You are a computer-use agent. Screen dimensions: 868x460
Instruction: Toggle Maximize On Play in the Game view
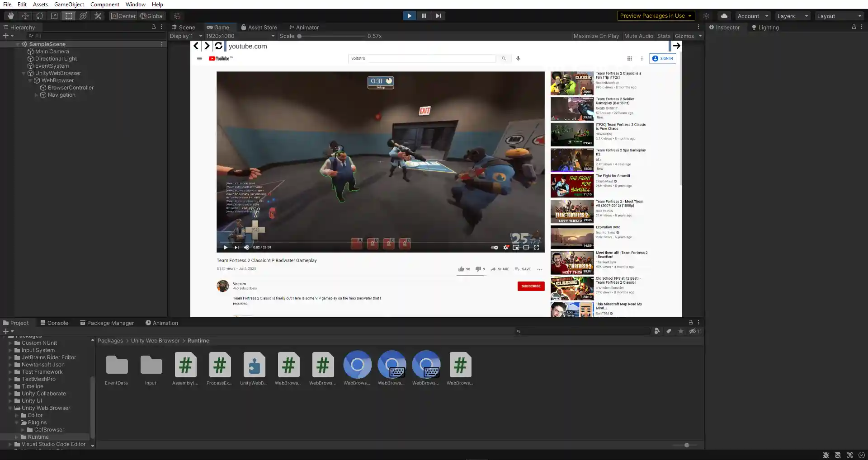click(596, 36)
